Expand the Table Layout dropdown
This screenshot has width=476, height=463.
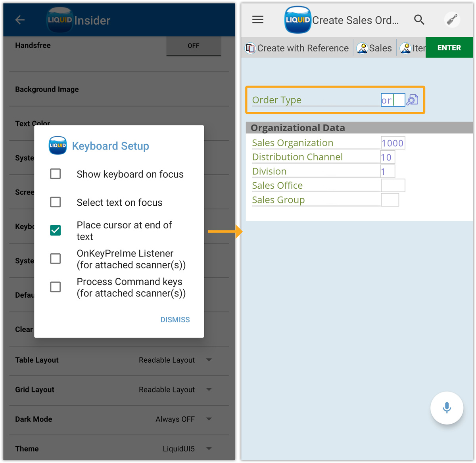click(209, 360)
